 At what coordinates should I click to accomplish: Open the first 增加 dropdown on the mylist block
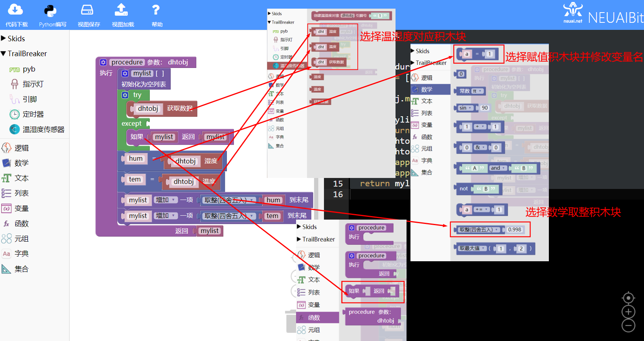tap(166, 200)
